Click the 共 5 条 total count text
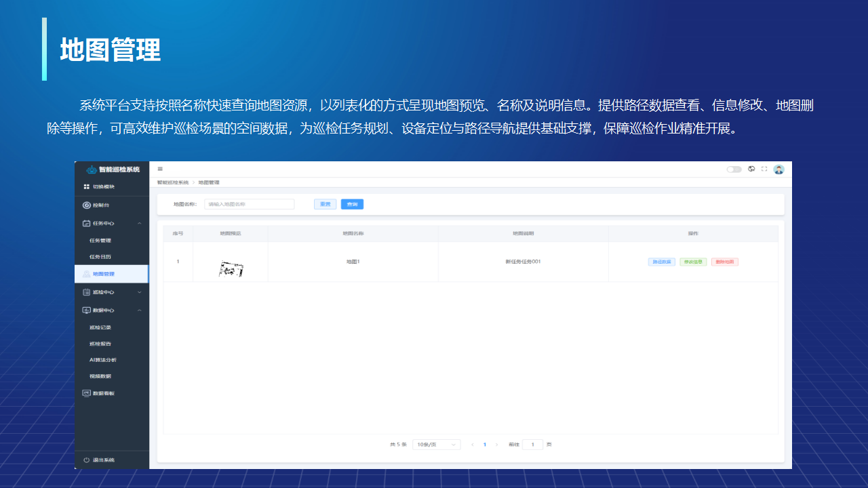Image resolution: width=868 pixels, height=488 pixels. coord(398,445)
